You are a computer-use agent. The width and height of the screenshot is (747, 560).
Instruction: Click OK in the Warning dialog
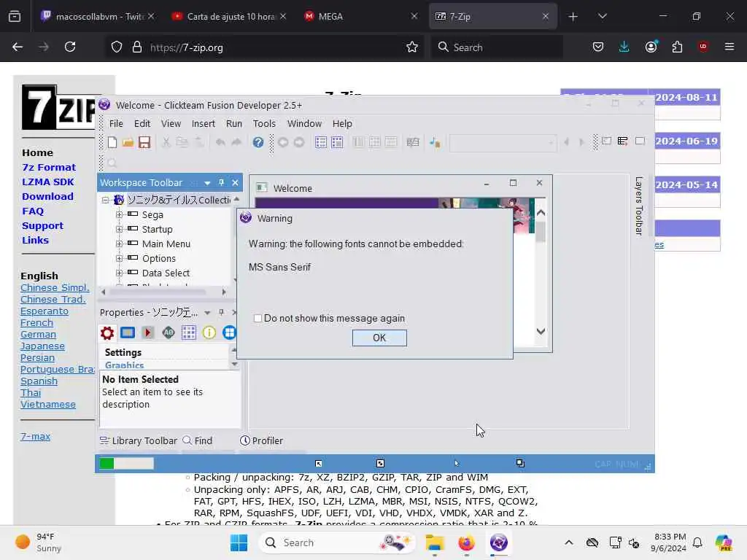(379, 338)
